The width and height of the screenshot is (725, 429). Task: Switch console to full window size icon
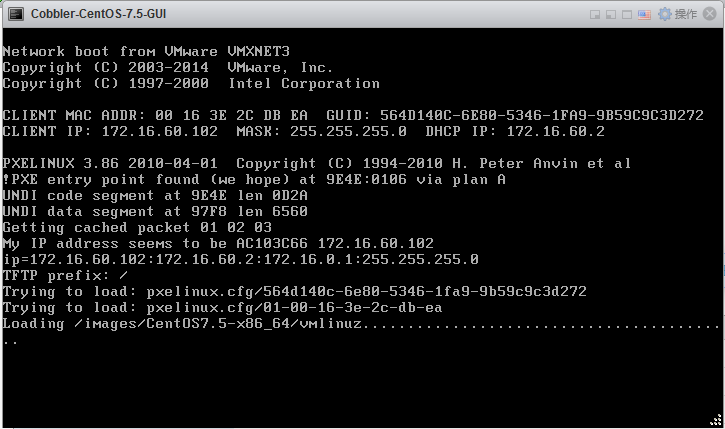(x=627, y=15)
